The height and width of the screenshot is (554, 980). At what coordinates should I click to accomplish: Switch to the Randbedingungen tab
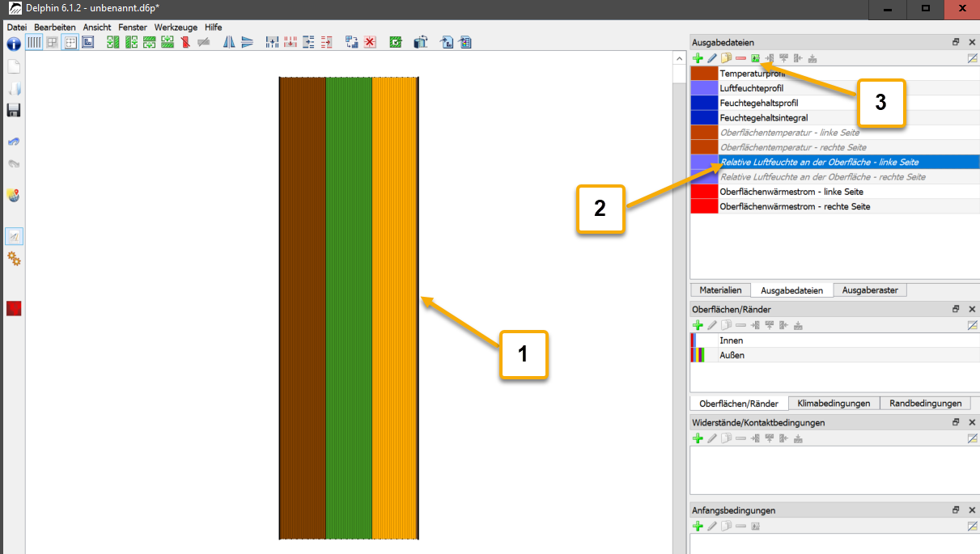click(925, 404)
